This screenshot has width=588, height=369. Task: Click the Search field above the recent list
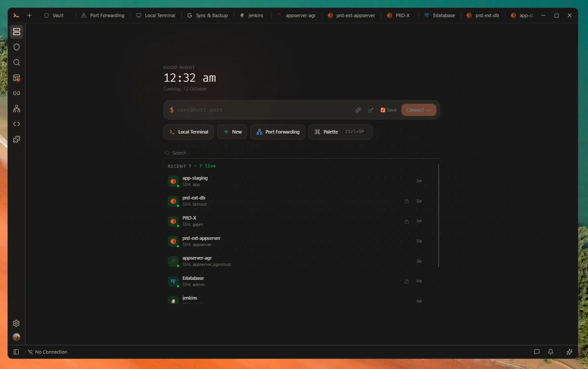[302, 153]
